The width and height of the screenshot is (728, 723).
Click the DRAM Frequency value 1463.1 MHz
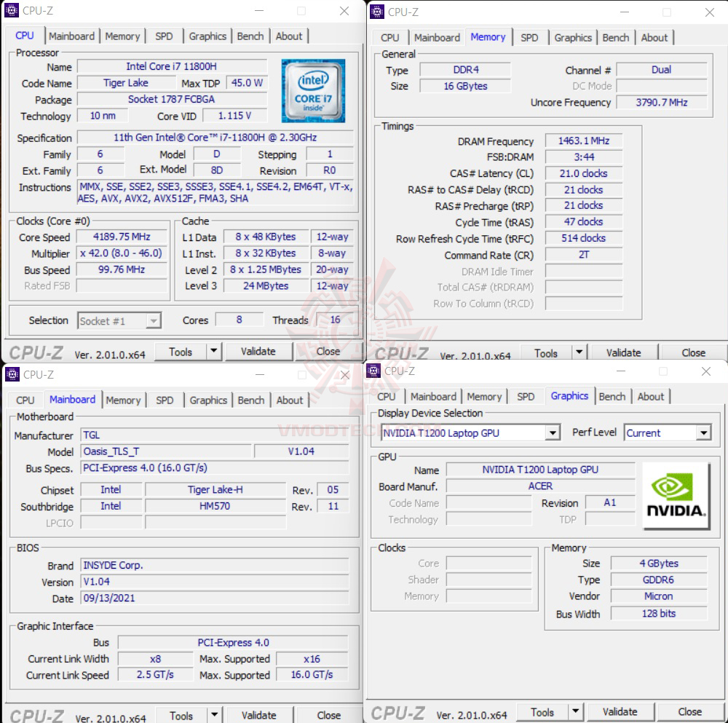(584, 141)
